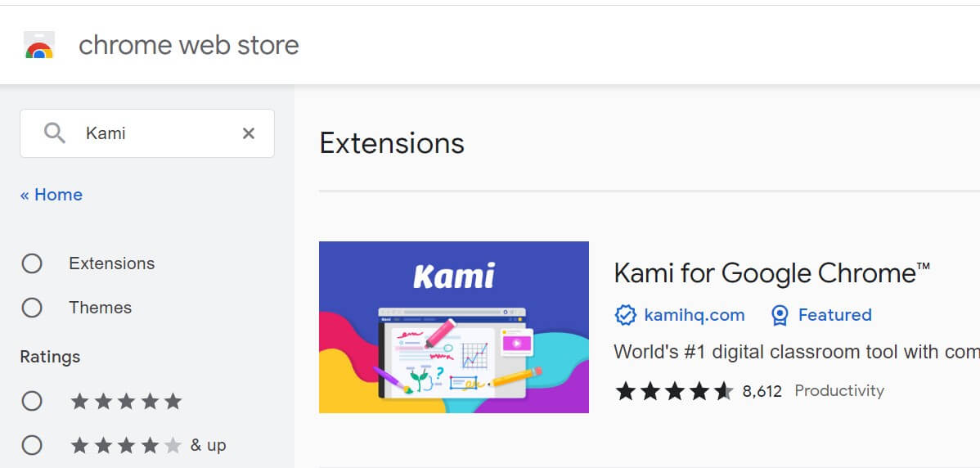Click the star rating of Kami extension
Image resolution: width=980 pixels, height=468 pixels.
click(674, 392)
